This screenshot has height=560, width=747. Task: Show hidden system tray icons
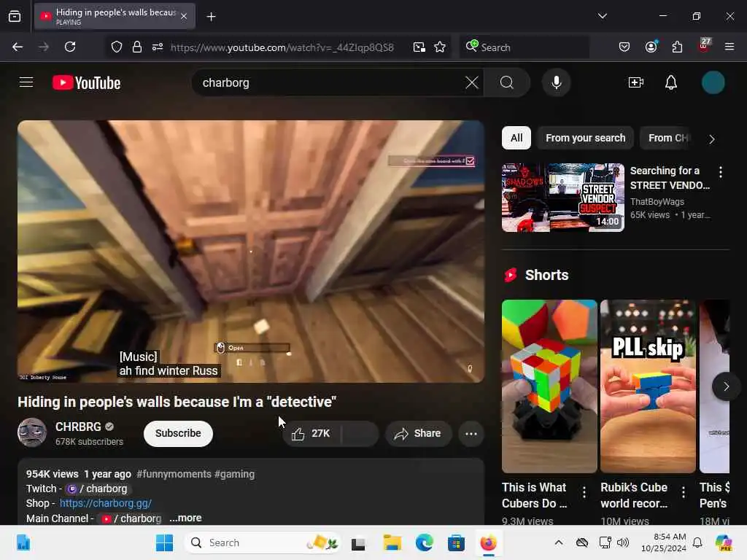(558, 542)
